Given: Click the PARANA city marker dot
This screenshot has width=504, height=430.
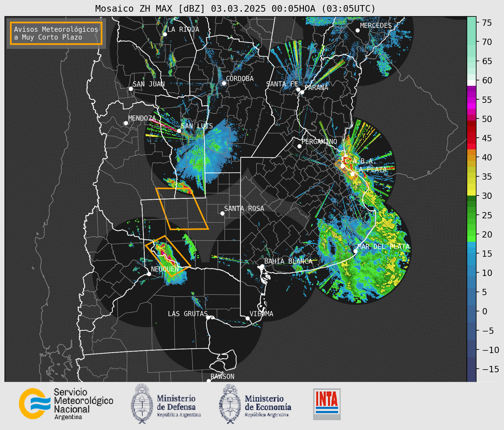Looking at the screenshot, I should tap(302, 92).
